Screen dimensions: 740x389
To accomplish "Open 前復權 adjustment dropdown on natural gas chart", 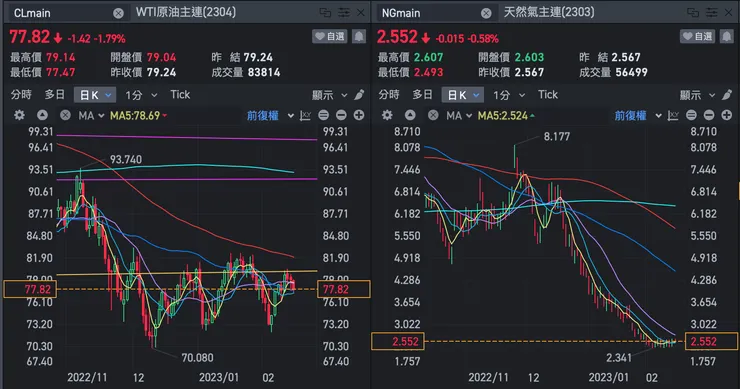I will point(638,115).
